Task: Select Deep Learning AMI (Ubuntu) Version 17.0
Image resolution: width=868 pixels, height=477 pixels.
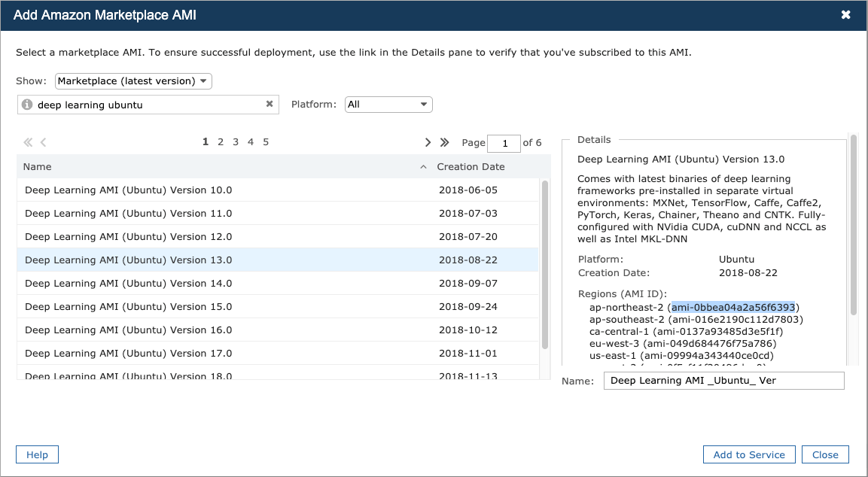Action: (x=277, y=353)
